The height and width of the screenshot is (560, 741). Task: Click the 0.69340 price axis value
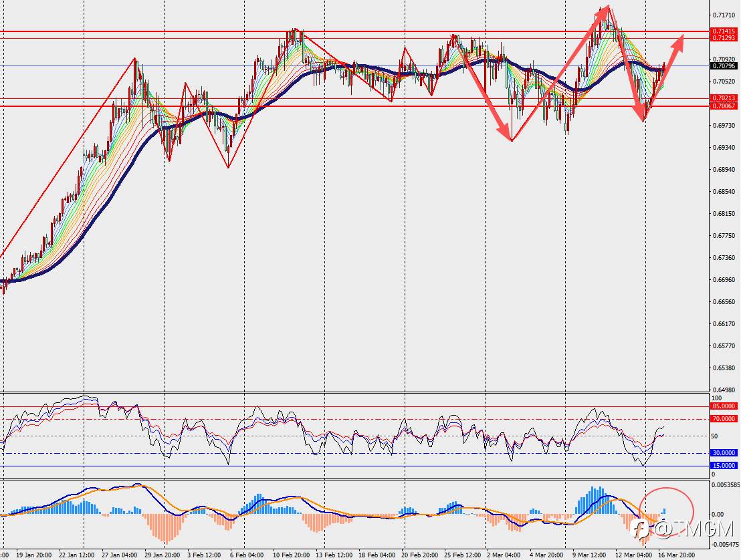[x=723, y=147]
